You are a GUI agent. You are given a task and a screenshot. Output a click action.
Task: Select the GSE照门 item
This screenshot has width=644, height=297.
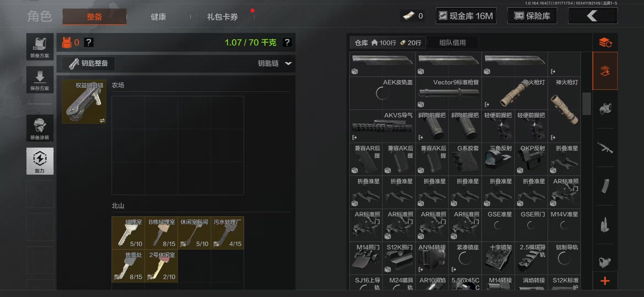pyautogui.click(x=531, y=225)
